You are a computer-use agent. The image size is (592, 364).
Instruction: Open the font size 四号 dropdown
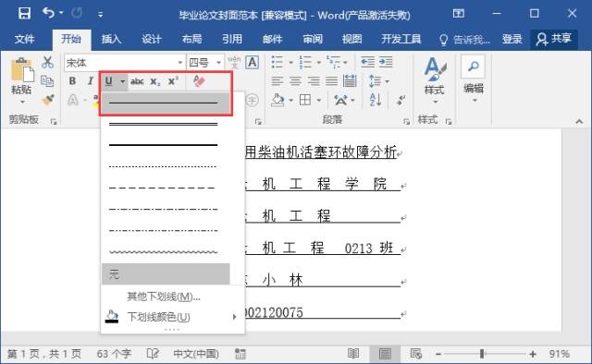(218, 63)
